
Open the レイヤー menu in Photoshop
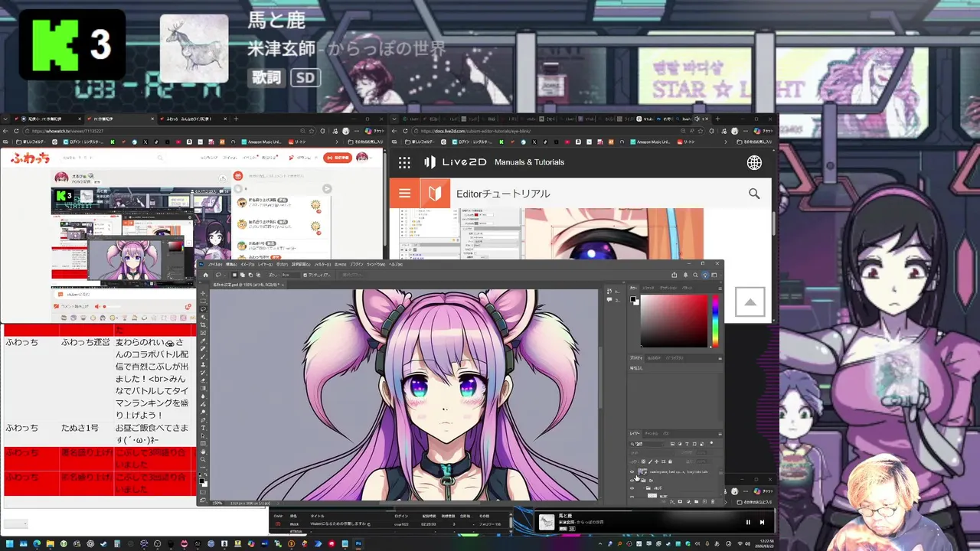(x=266, y=265)
